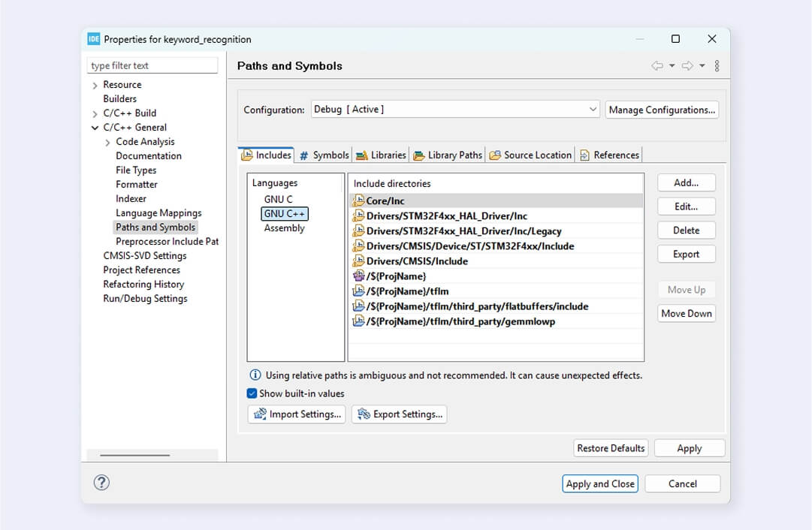Click the type filter text field
Image resolution: width=812 pixels, height=530 pixels.
tap(152, 66)
